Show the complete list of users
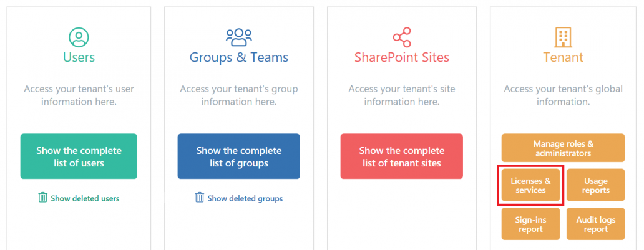Screen dimensions: 644x250 tap(79, 156)
